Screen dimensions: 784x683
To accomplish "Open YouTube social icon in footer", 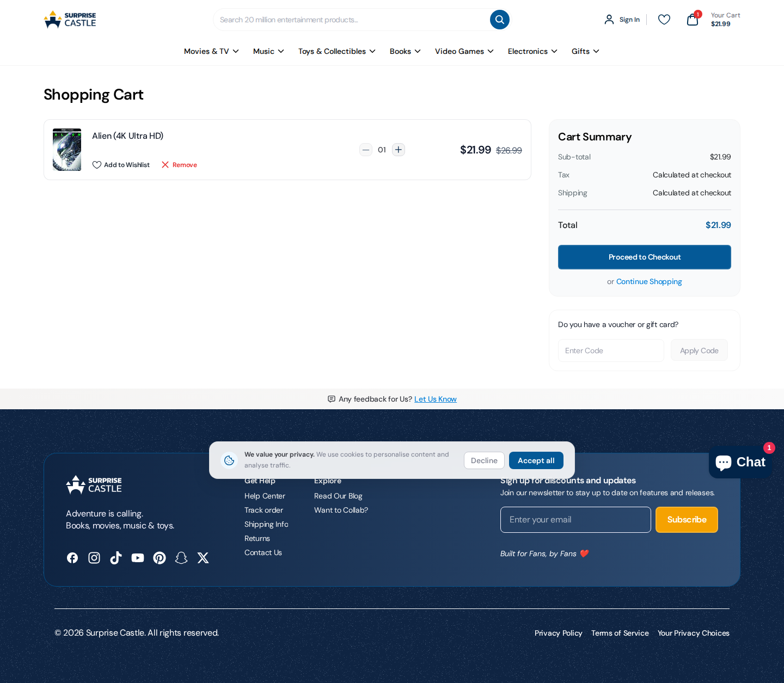I will tap(138, 558).
